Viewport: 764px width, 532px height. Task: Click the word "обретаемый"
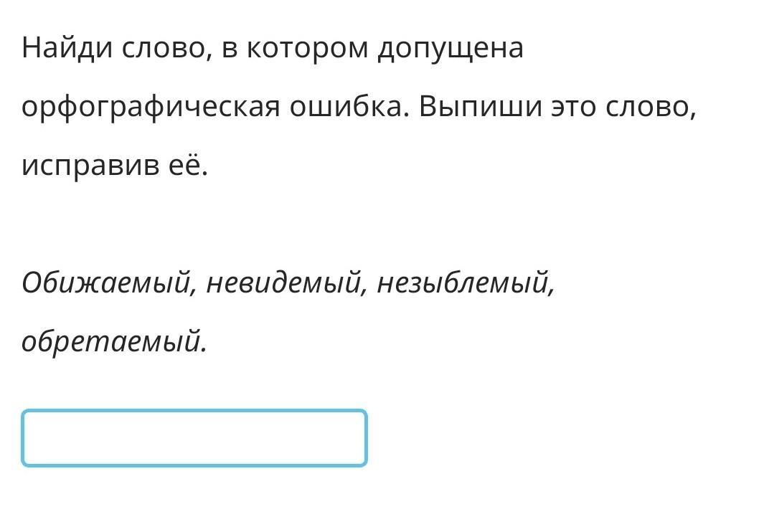pos(111,343)
